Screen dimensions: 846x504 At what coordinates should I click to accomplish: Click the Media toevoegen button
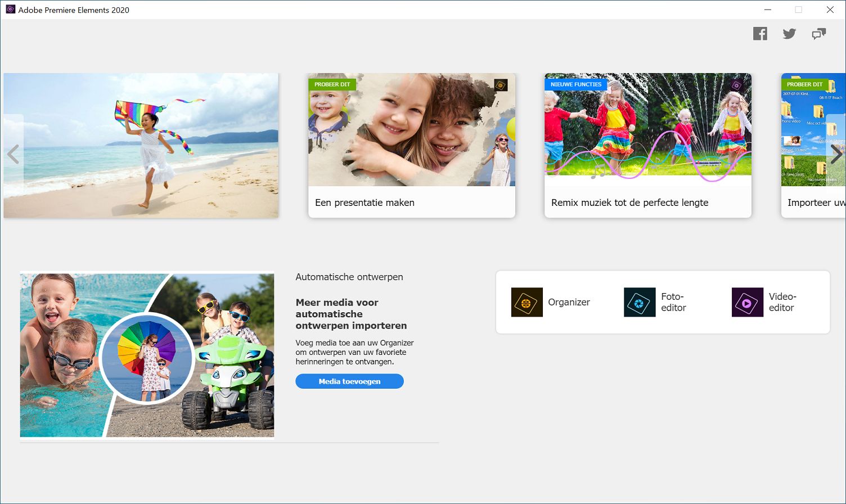click(x=349, y=381)
